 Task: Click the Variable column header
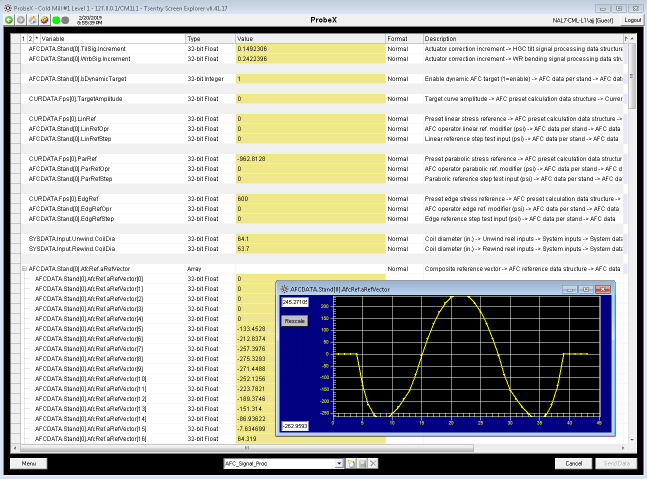click(x=112, y=38)
